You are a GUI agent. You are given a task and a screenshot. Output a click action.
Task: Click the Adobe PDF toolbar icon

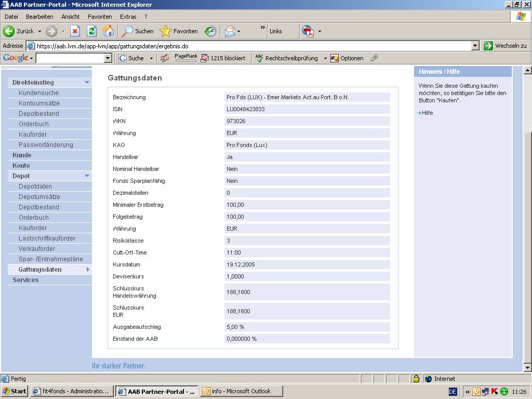tap(308, 31)
